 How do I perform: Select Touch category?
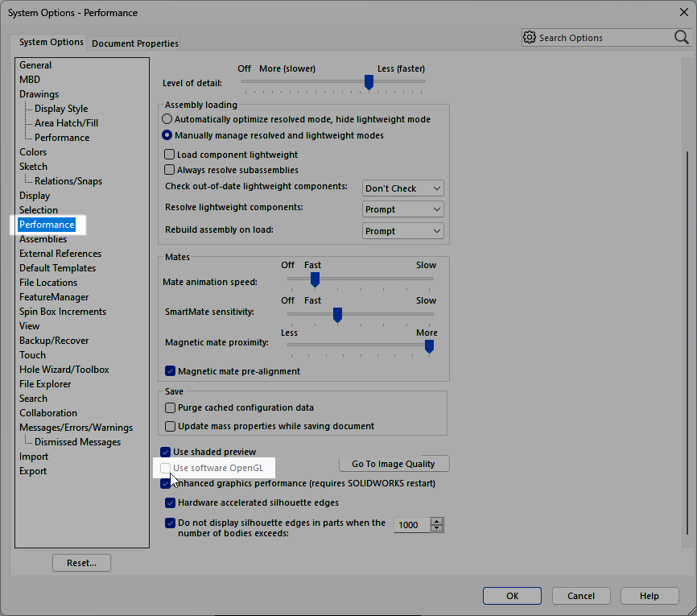click(x=32, y=355)
